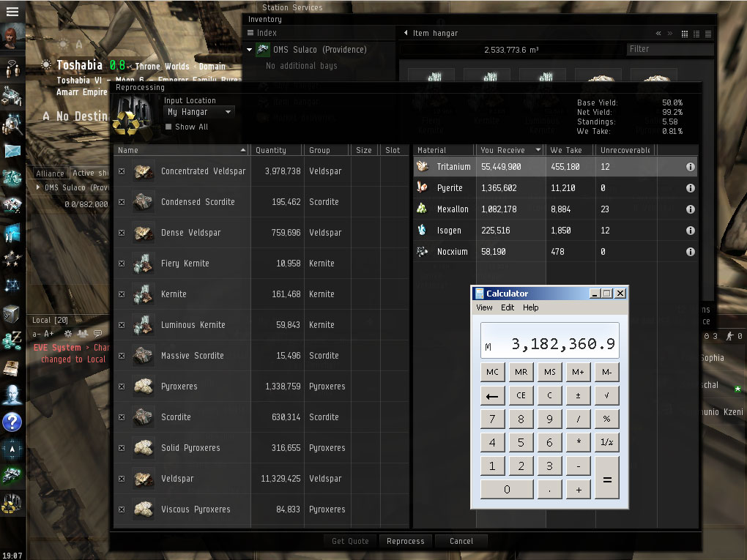
Task: Open the Aura head icon in sidebar
Action: click(12, 395)
